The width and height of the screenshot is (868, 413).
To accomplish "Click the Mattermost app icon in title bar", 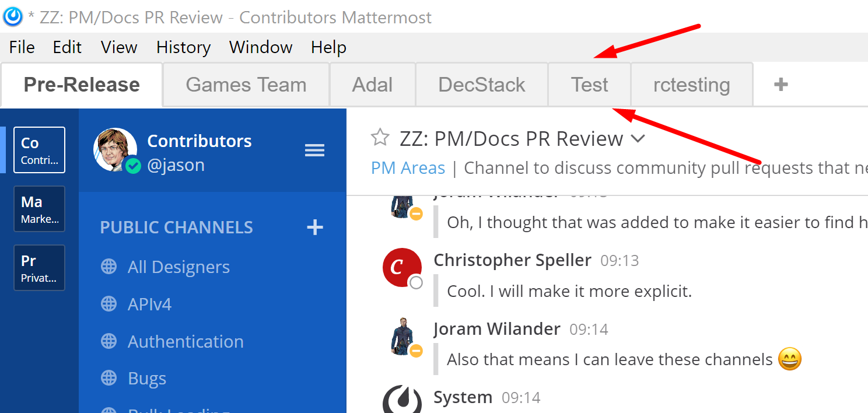I will pos(13,16).
